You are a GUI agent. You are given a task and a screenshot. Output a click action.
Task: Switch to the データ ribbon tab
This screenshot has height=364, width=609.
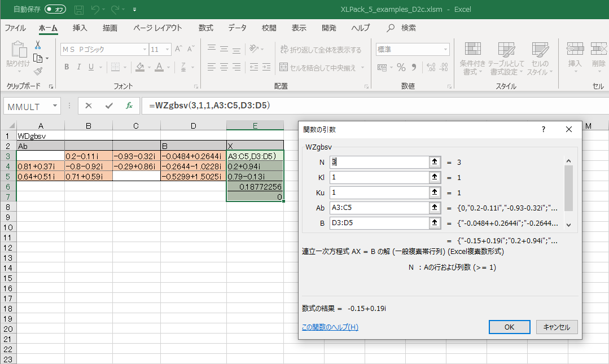(x=237, y=28)
